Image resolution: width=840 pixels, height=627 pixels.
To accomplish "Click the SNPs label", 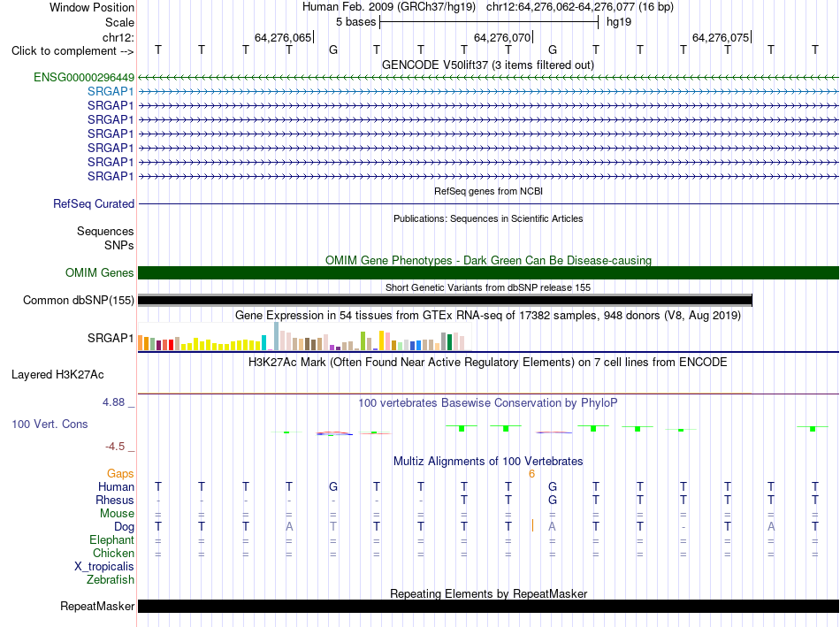I will point(119,246).
